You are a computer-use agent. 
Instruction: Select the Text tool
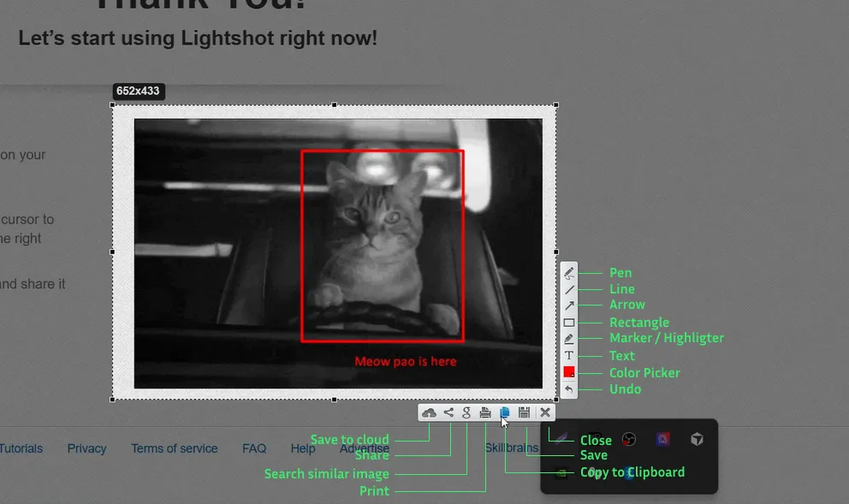[x=568, y=356]
